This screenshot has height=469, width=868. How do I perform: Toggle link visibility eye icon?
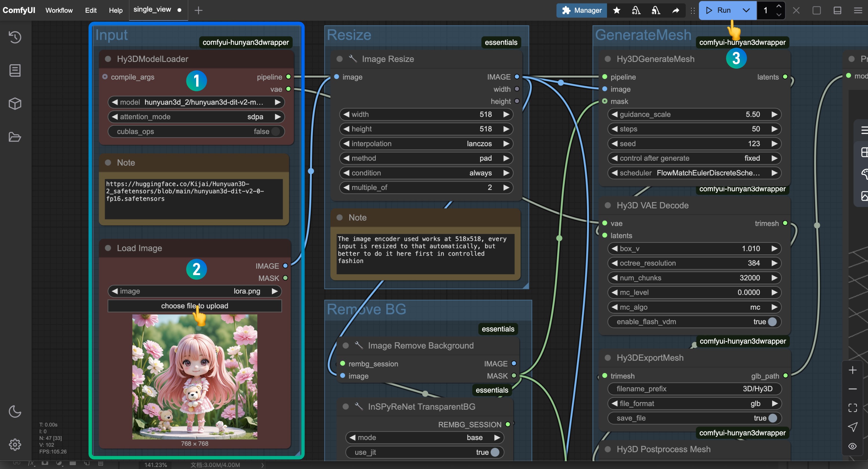[x=852, y=446]
